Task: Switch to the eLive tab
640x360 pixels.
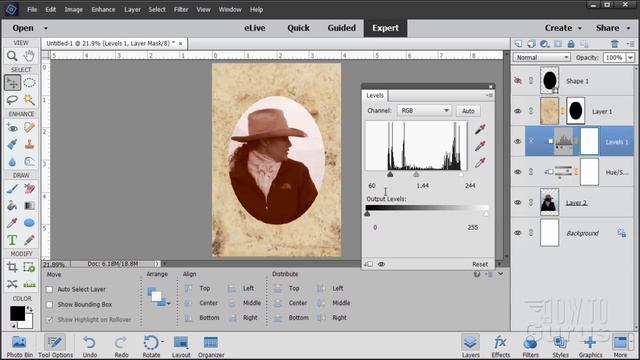Action: point(255,28)
